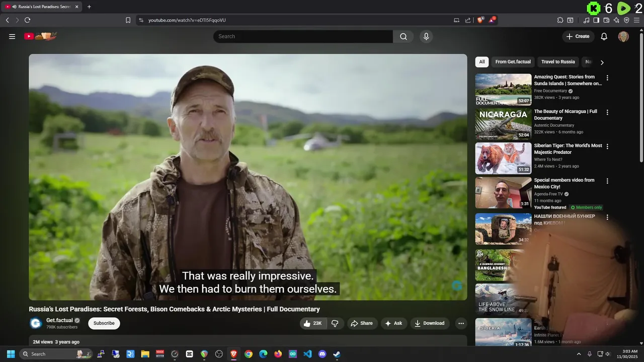Image resolution: width=644 pixels, height=362 pixels.
Task: Open Visual Studio Code from the taskbar
Action: pos(307,354)
